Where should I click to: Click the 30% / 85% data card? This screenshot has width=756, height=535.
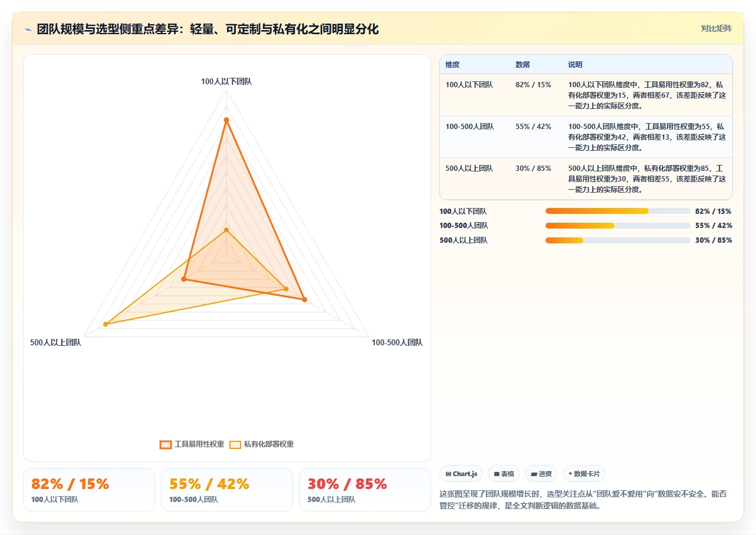click(x=365, y=490)
